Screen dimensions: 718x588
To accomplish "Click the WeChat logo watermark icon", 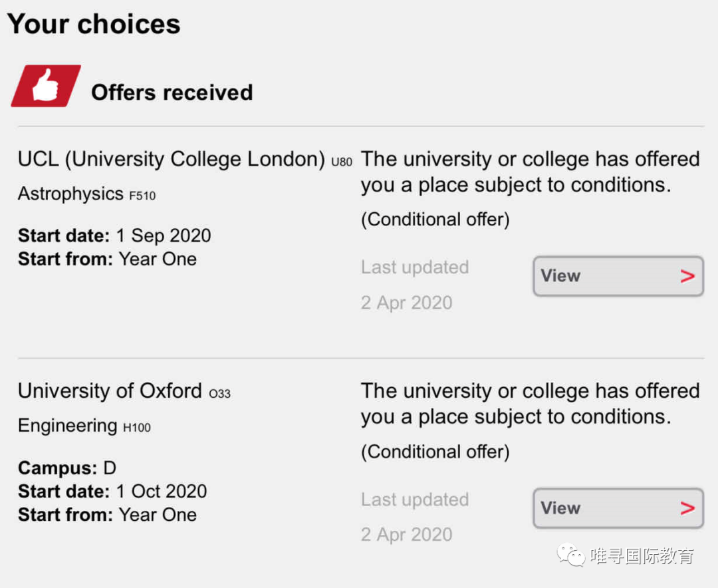I will pos(570,555).
